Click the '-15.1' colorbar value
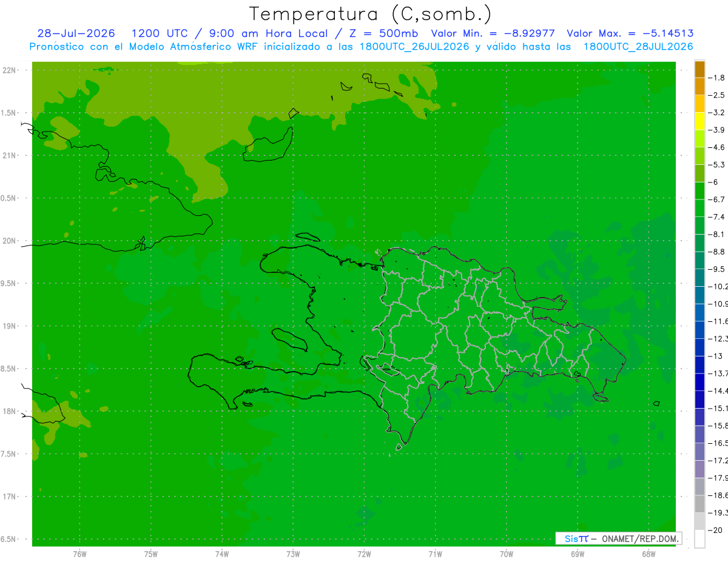 [718, 408]
